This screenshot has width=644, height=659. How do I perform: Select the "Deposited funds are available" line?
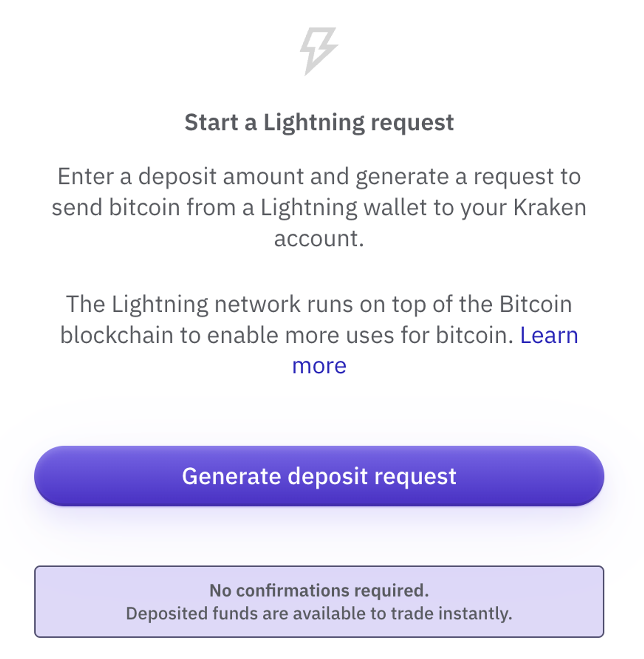[x=319, y=613]
